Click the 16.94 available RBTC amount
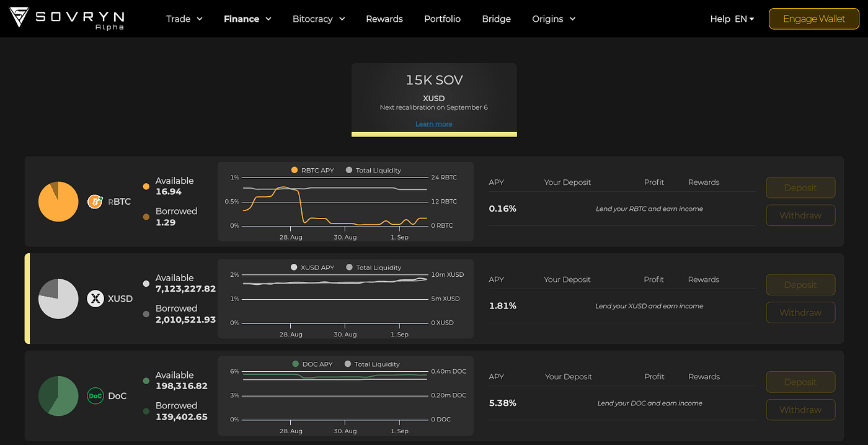868x445 pixels. pyautogui.click(x=169, y=192)
